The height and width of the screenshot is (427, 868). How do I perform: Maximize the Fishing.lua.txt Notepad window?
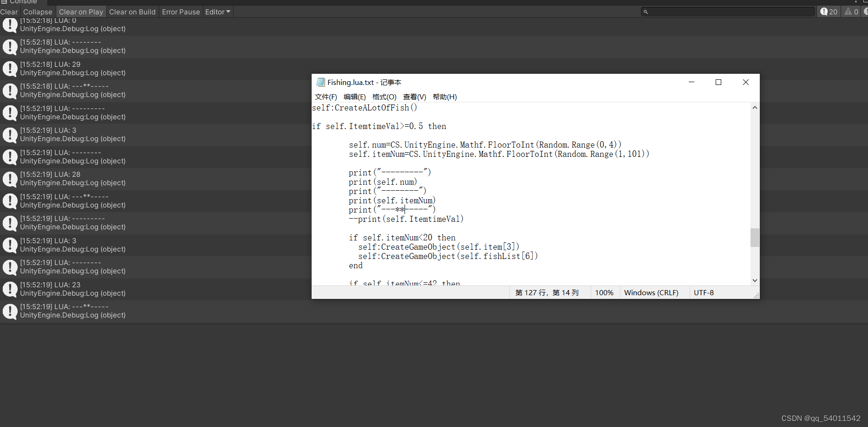pos(718,82)
